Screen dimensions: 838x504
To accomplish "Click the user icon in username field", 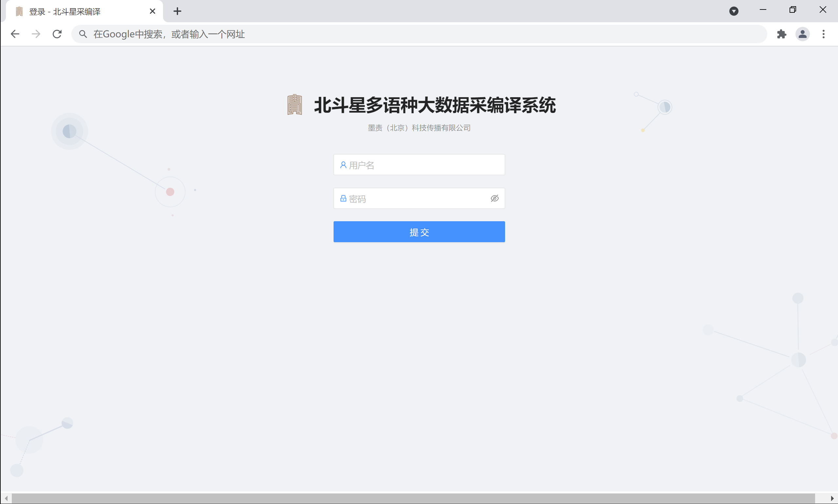I will [x=343, y=165].
